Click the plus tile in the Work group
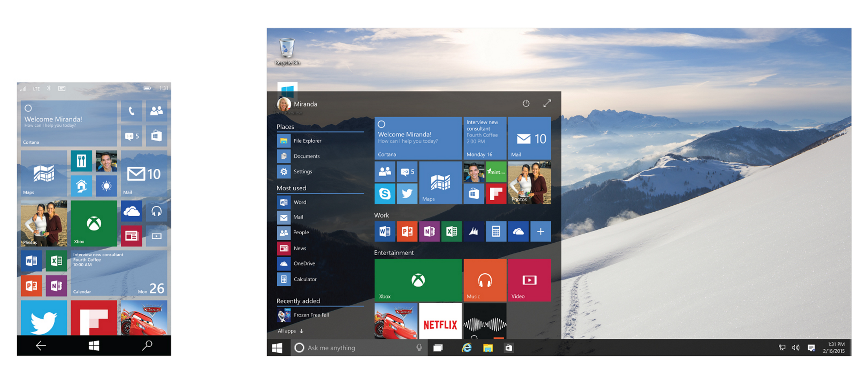 [x=541, y=231]
